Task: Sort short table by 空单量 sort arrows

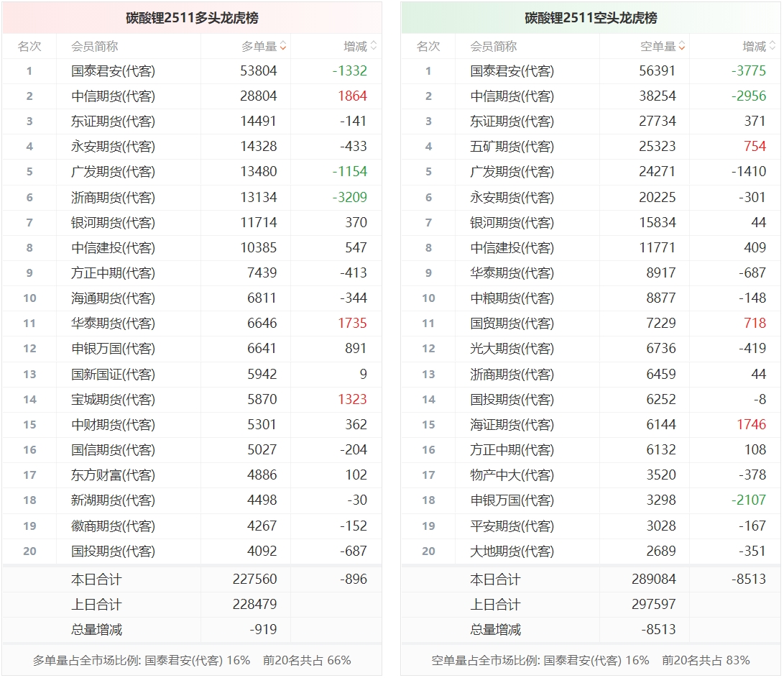Action: 682,46
